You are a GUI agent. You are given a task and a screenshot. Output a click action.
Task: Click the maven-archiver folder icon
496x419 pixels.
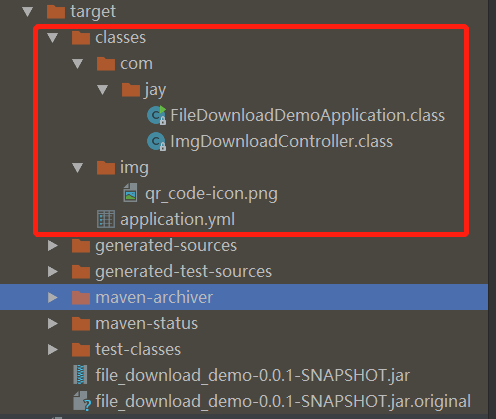coord(81,298)
